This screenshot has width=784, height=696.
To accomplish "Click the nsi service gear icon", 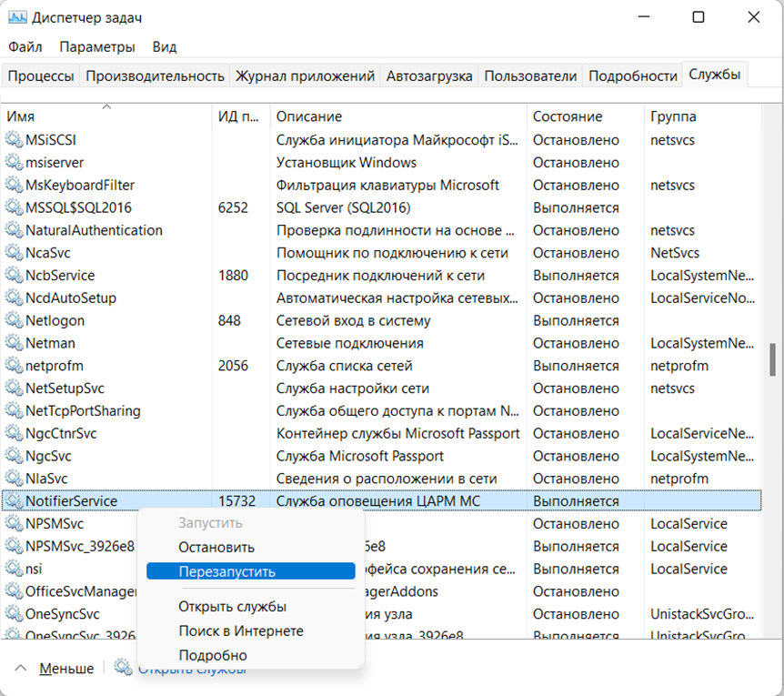I will coord(14,569).
